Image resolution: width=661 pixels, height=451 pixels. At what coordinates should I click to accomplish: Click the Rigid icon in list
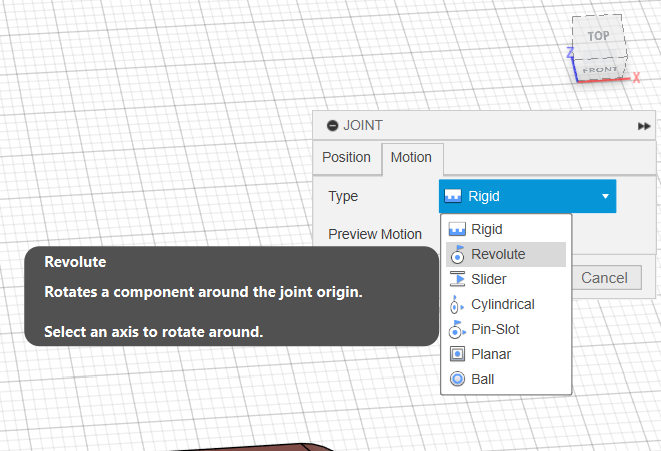point(457,229)
